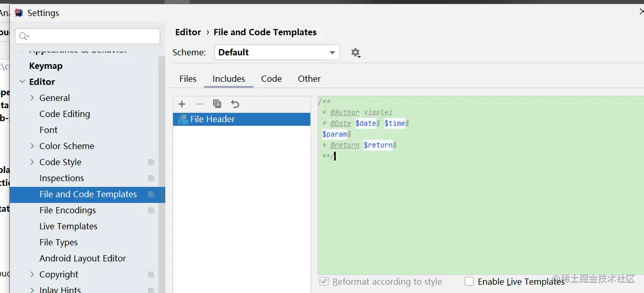
Task: Click project-level icon beside Inlay Hints
Action: tap(151, 290)
